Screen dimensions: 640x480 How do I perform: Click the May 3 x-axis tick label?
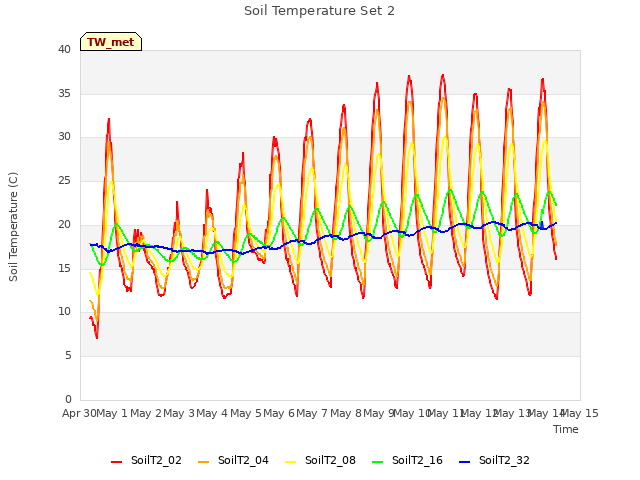[179, 413]
